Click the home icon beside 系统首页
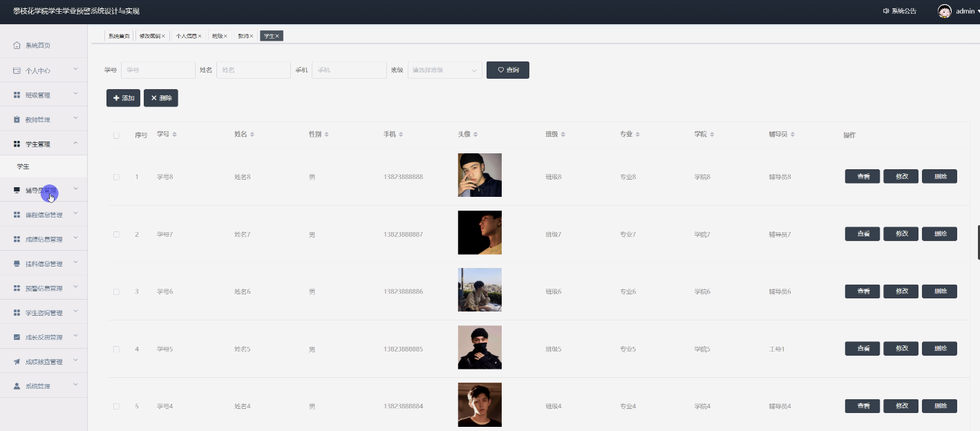Viewport: 980px width, 431px height. [17, 46]
